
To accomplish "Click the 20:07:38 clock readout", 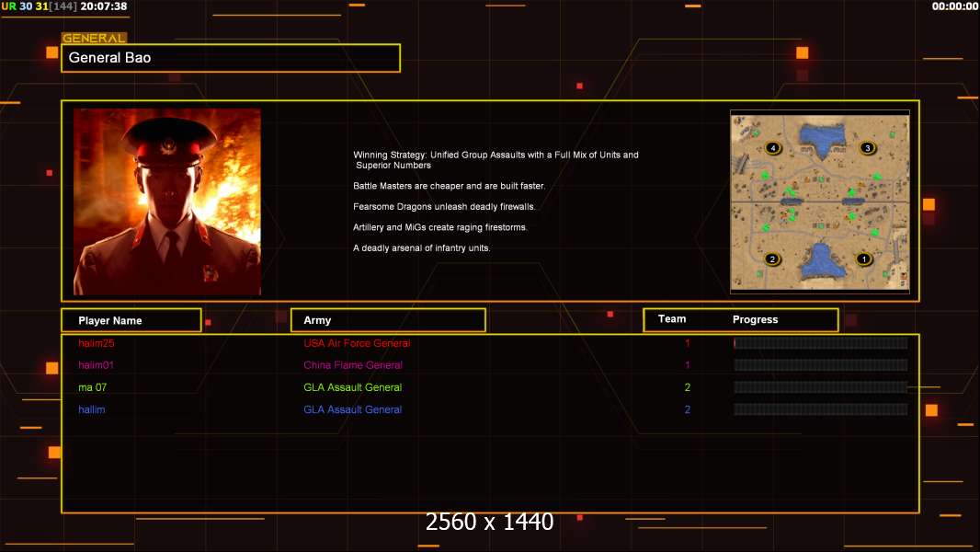I will (103, 6).
